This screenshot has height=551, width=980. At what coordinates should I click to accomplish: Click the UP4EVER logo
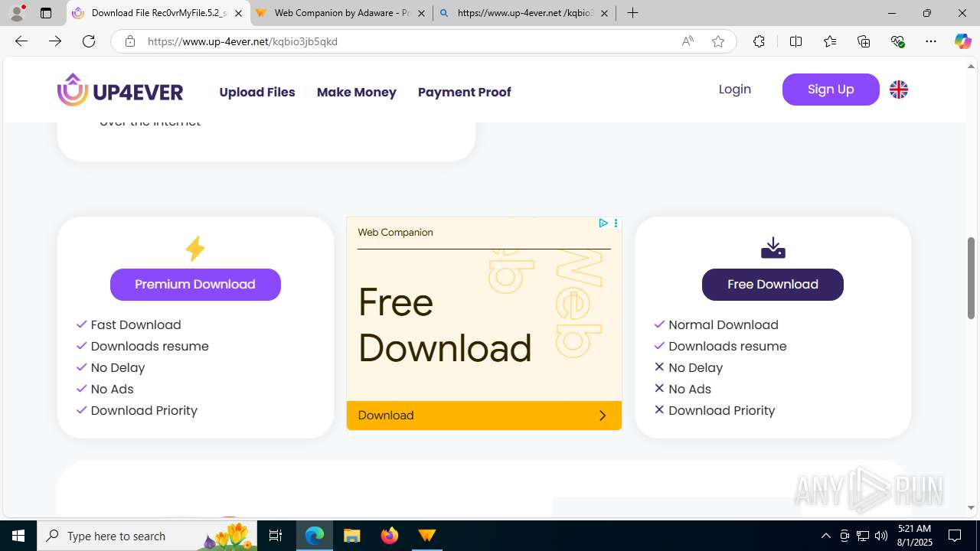(120, 90)
